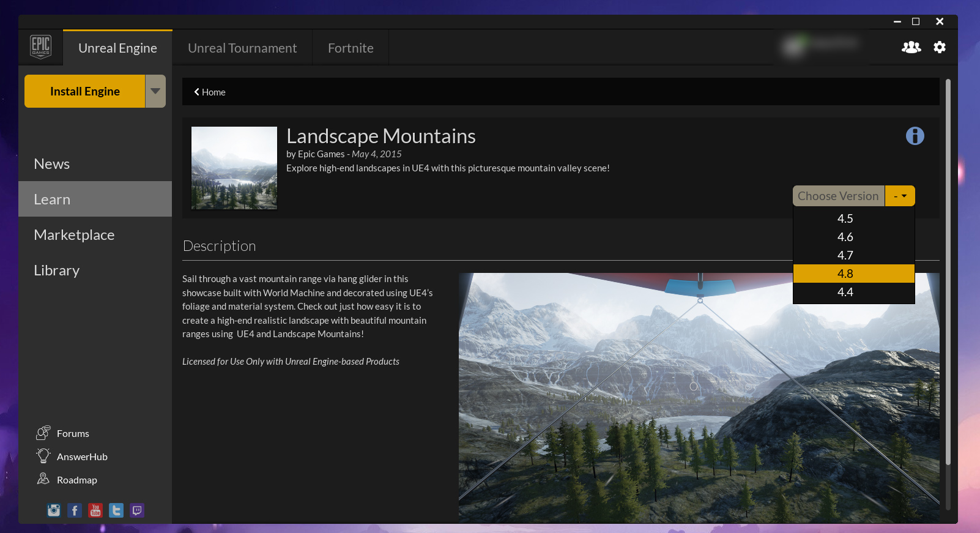Click the blurred user account name
Image resolution: width=980 pixels, height=533 pixels.
(834, 43)
